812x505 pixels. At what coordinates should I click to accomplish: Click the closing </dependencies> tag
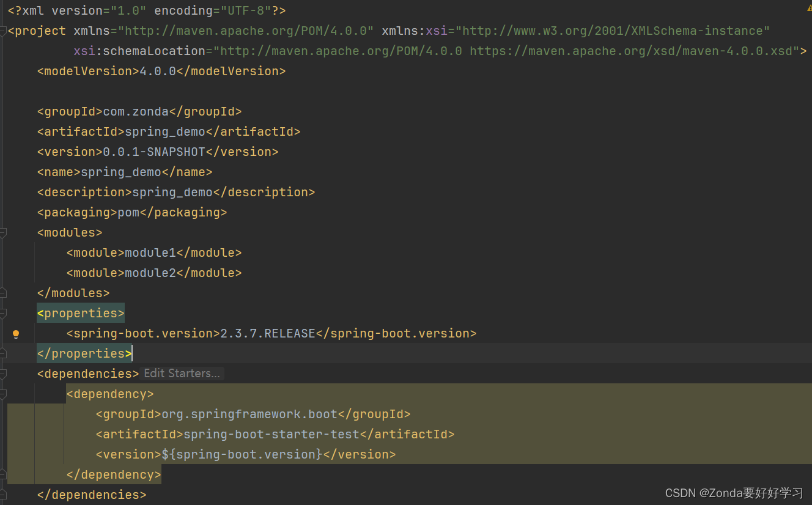[x=92, y=495]
